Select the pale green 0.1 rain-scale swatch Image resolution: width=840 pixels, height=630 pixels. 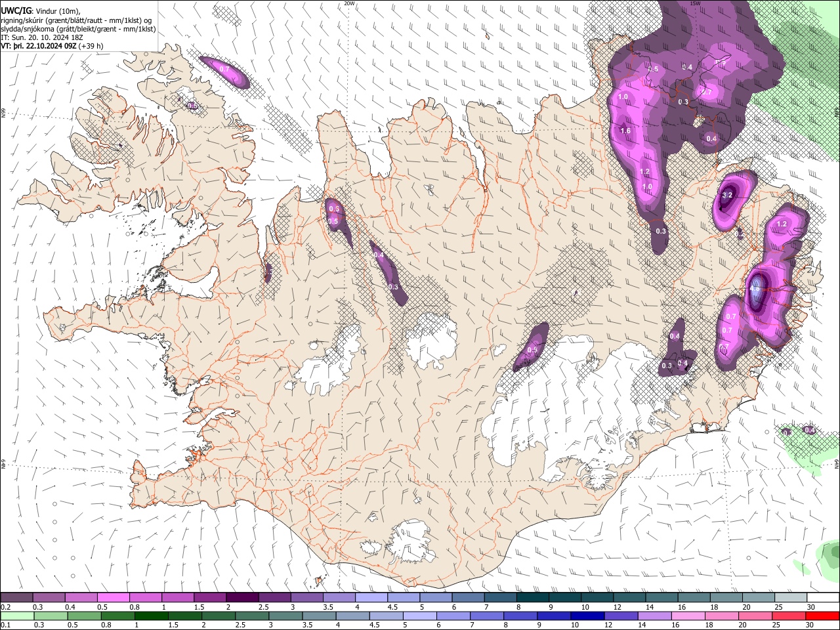(17, 616)
